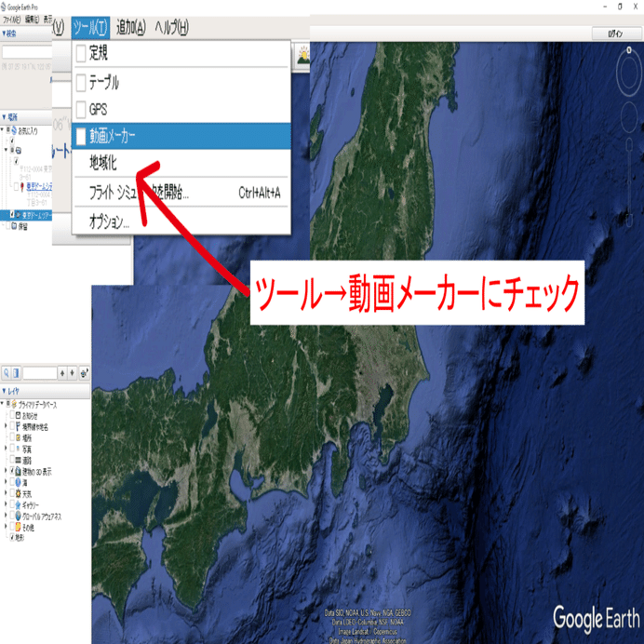Viewport: 644px width, 644px height.
Task: Expand the 建物の 3D 表示 layer
Action: point(6,471)
